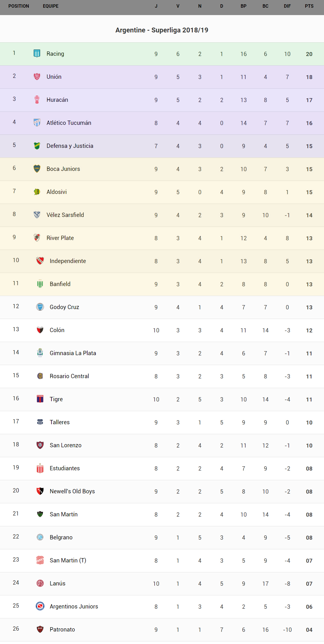
Task: Click the Estudiantes crest icon
Action: 40,468
